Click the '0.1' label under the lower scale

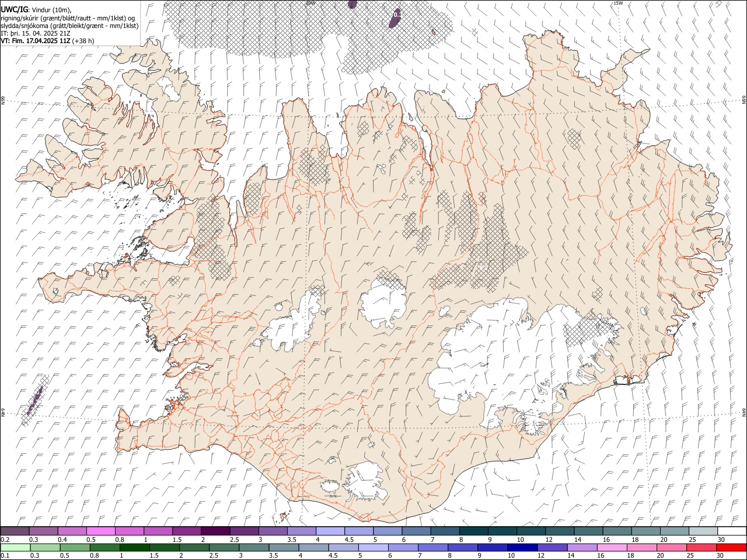point(5,556)
